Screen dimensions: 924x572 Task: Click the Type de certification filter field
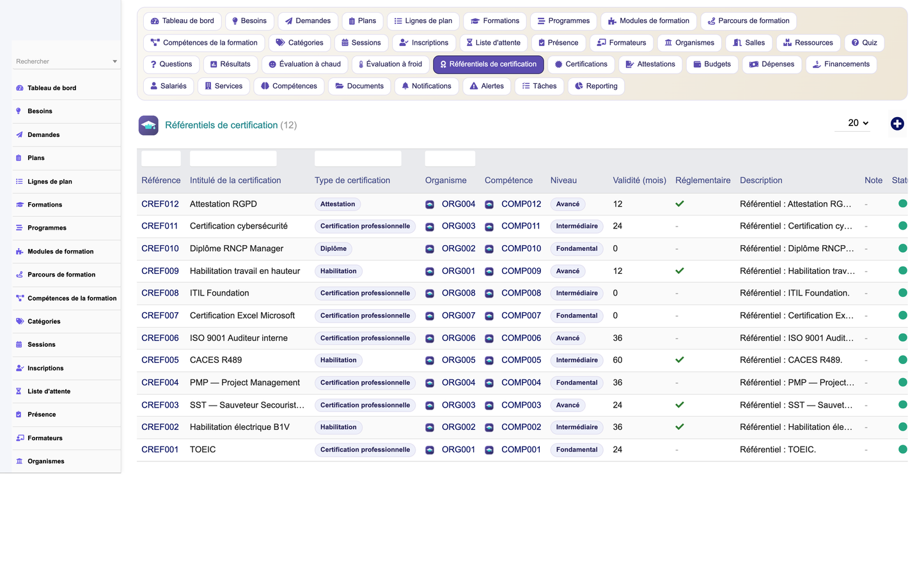pyautogui.click(x=358, y=158)
